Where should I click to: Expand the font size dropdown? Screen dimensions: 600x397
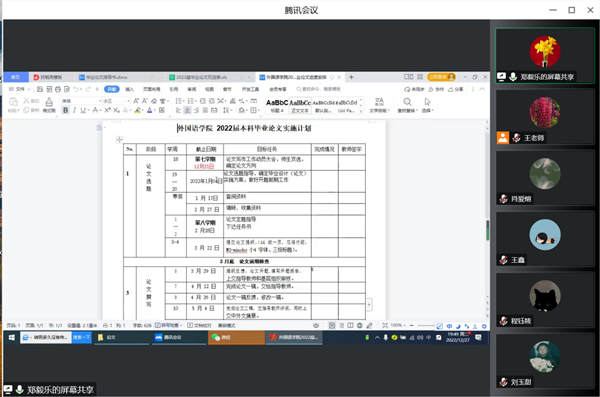click(128, 101)
